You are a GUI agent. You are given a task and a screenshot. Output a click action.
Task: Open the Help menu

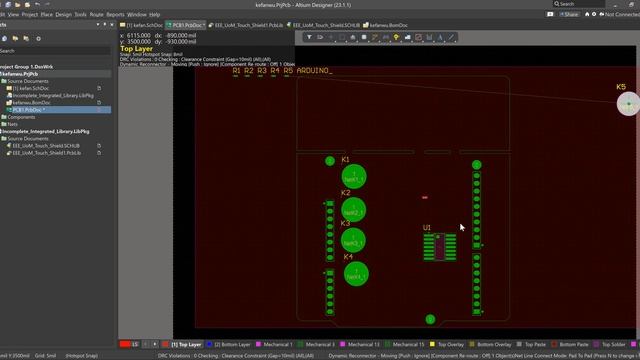click(x=154, y=15)
